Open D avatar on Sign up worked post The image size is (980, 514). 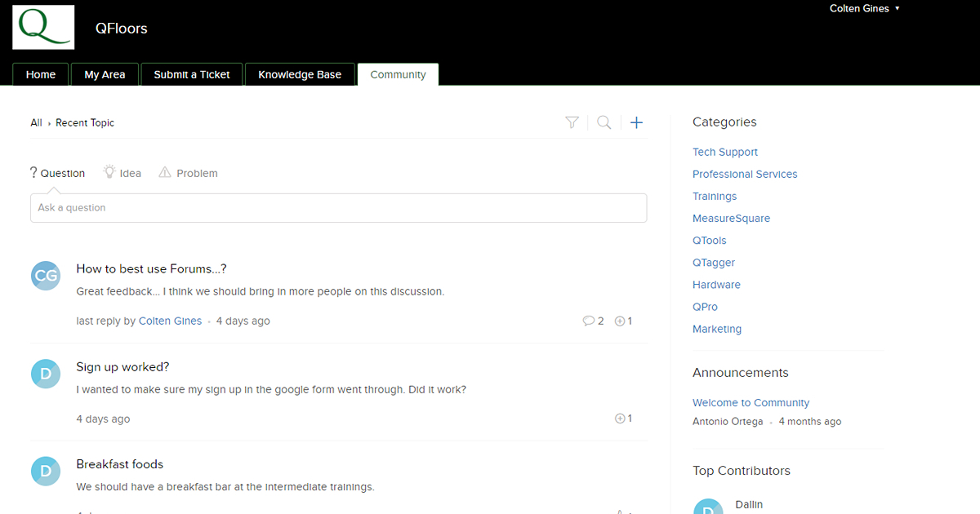tap(46, 374)
